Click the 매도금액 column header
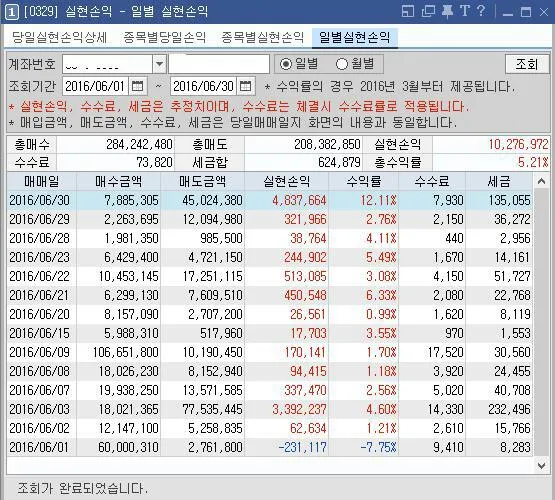 pyautogui.click(x=202, y=182)
